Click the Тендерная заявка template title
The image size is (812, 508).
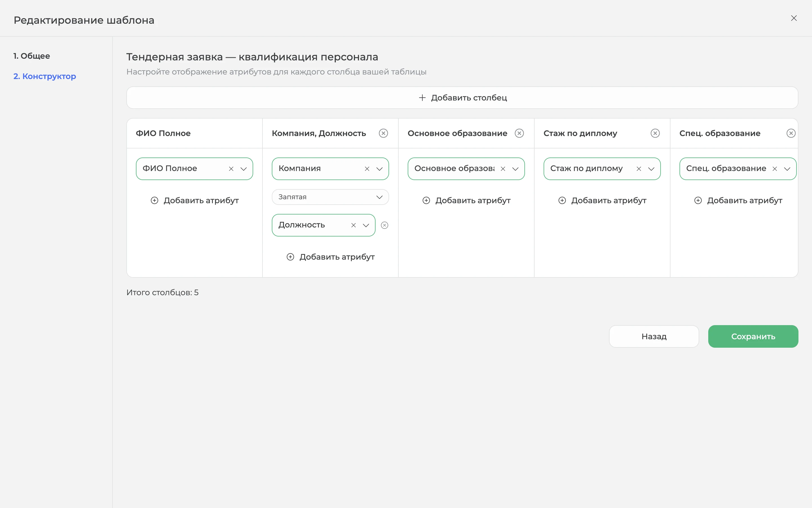(x=252, y=57)
